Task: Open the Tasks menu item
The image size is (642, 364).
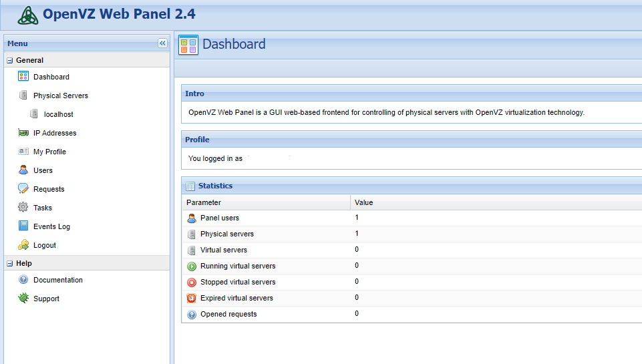Action: pos(43,208)
